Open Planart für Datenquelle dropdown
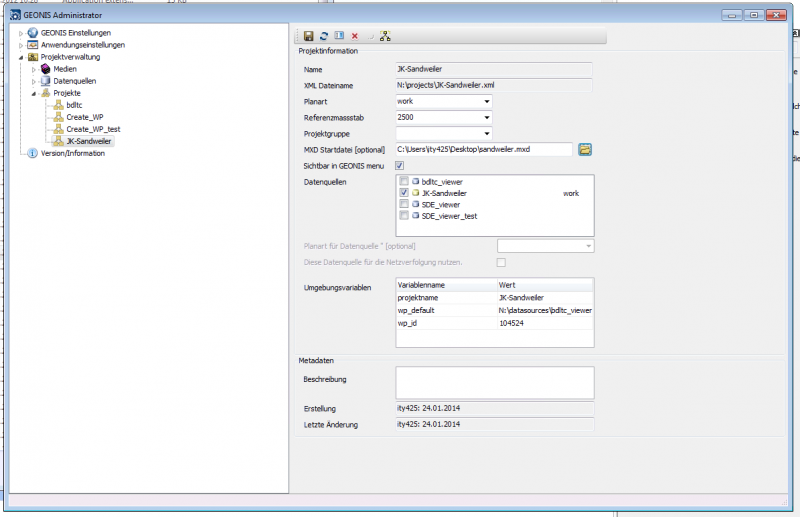 (588, 246)
